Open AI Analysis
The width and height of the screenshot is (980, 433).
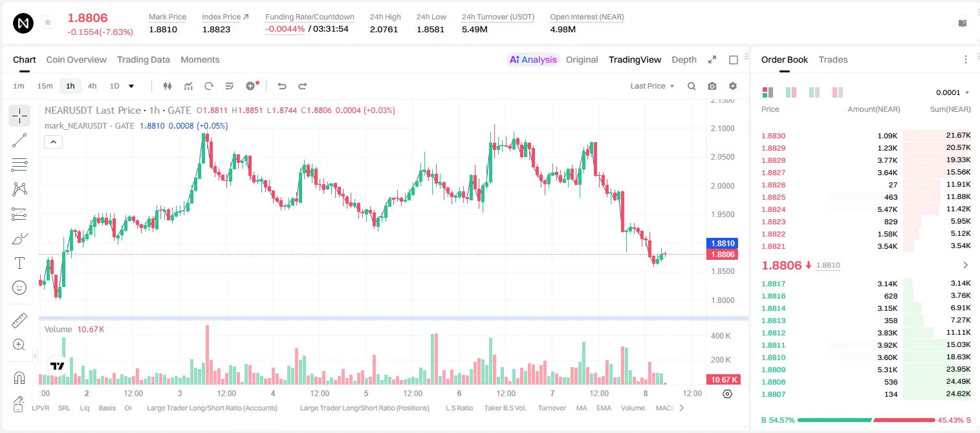pyautogui.click(x=532, y=59)
